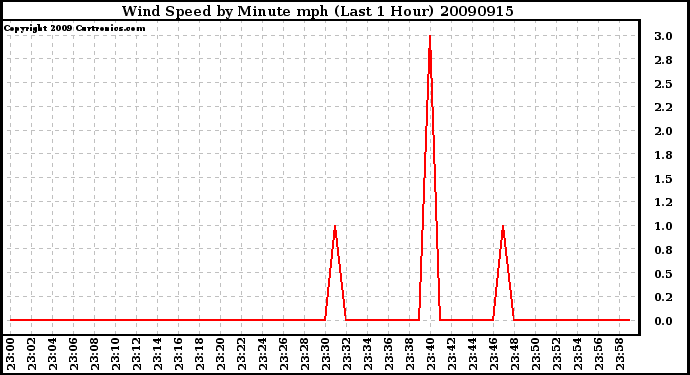Click the 23:12 time axis label

coord(136,354)
